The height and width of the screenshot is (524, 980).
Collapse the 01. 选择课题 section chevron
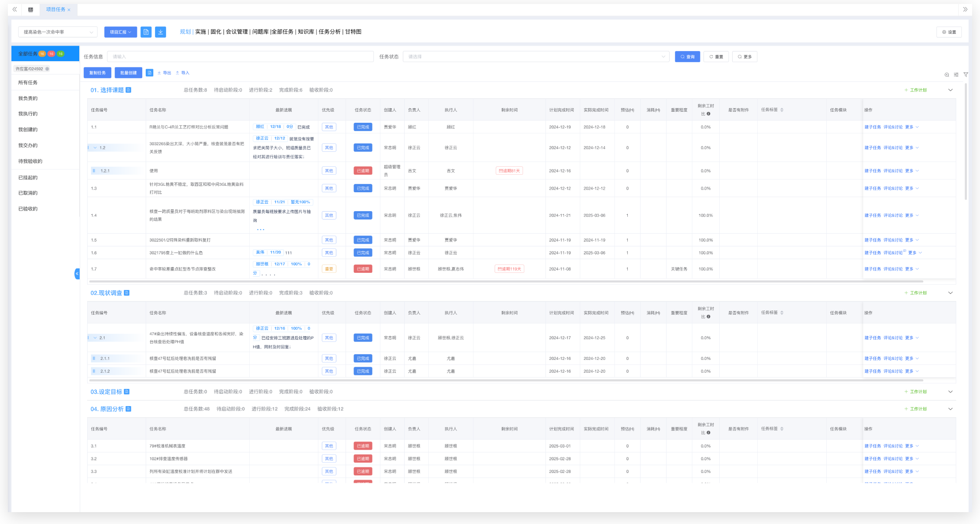(951, 90)
